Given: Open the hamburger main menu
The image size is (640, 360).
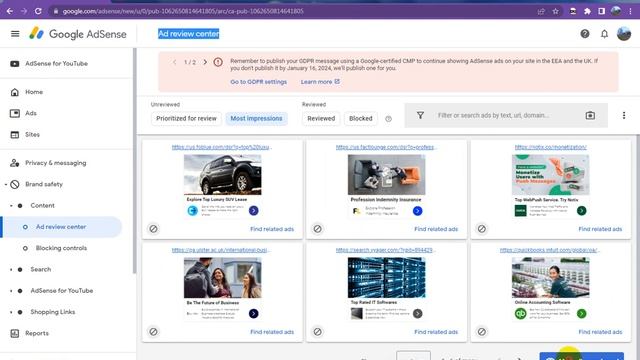Looking at the screenshot, I should pos(15,34).
